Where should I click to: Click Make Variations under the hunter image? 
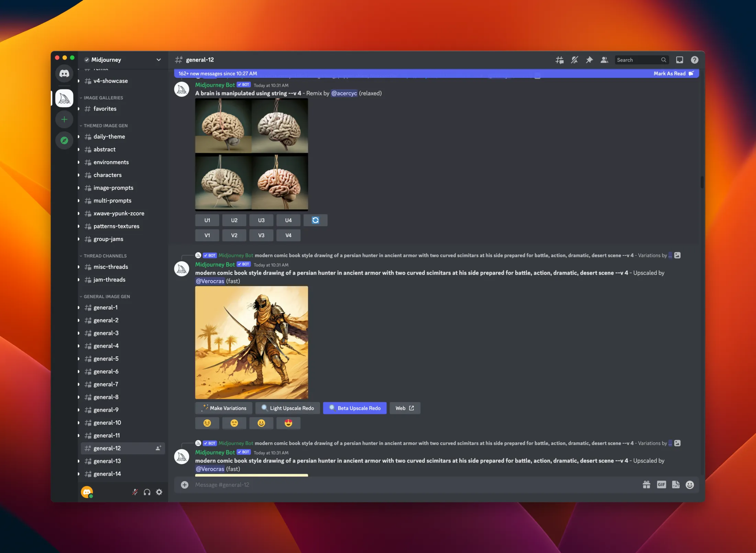pyautogui.click(x=223, y=408)
